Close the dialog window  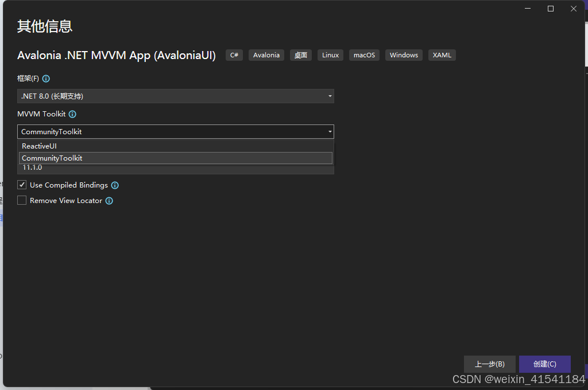[574, 9]
